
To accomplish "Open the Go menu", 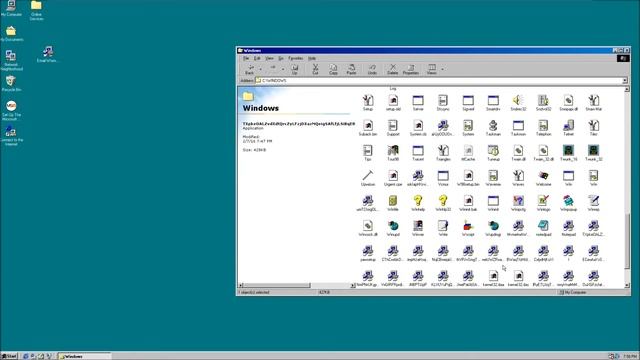I will coord(281,58).
